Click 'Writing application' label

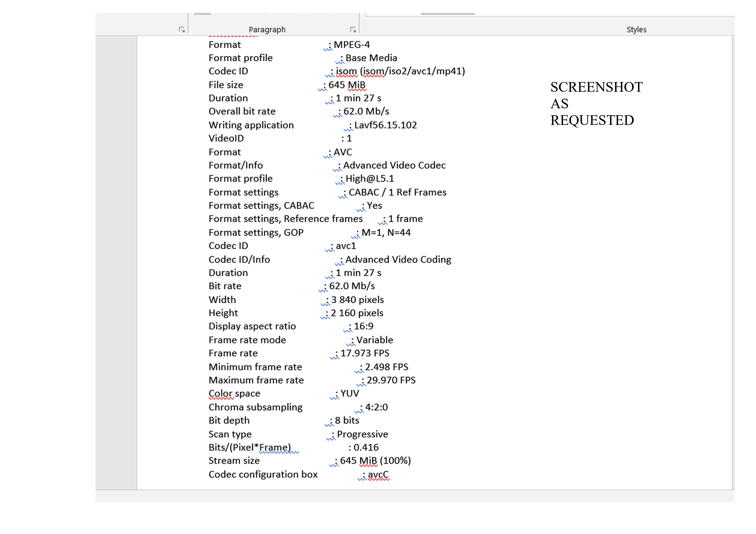point(251,125)
